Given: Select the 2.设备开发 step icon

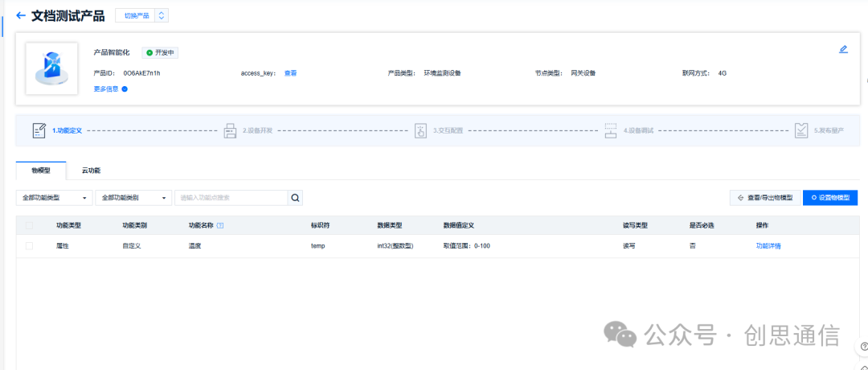Looking at the screenshot, I should point(230,131).
